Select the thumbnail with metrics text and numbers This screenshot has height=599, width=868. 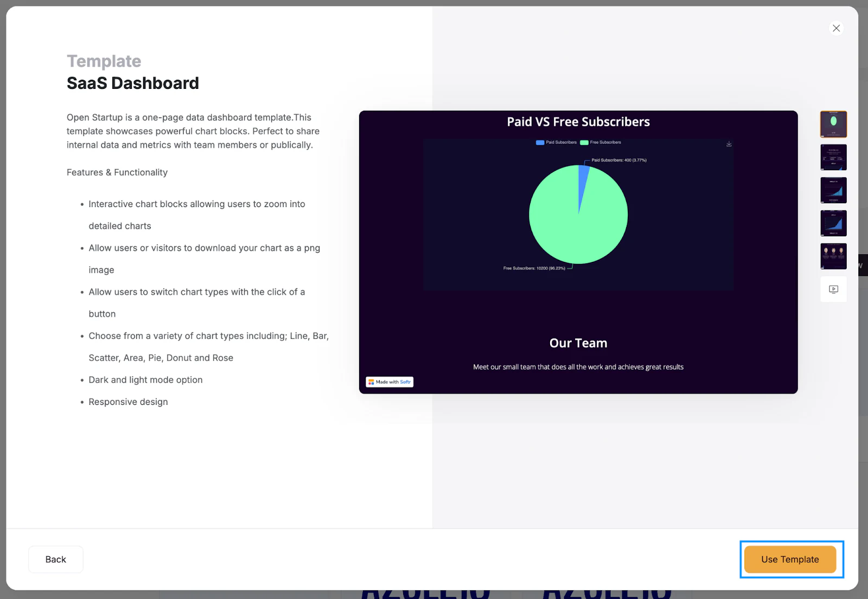[834, 157]
